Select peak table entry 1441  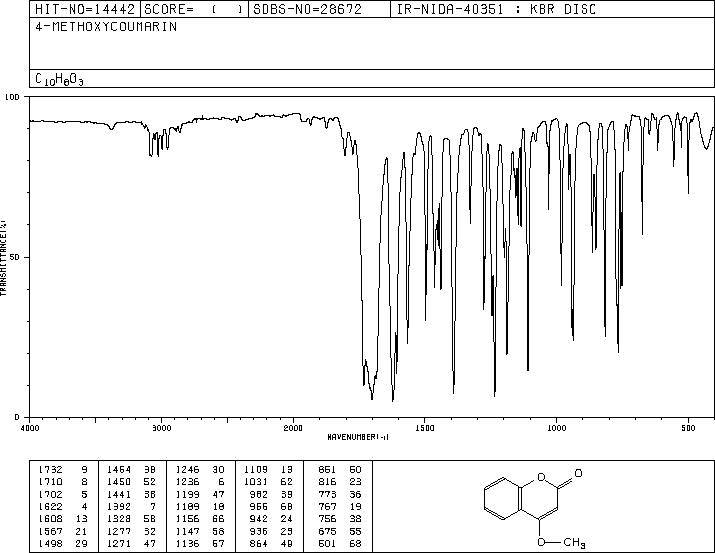point(132,494)
